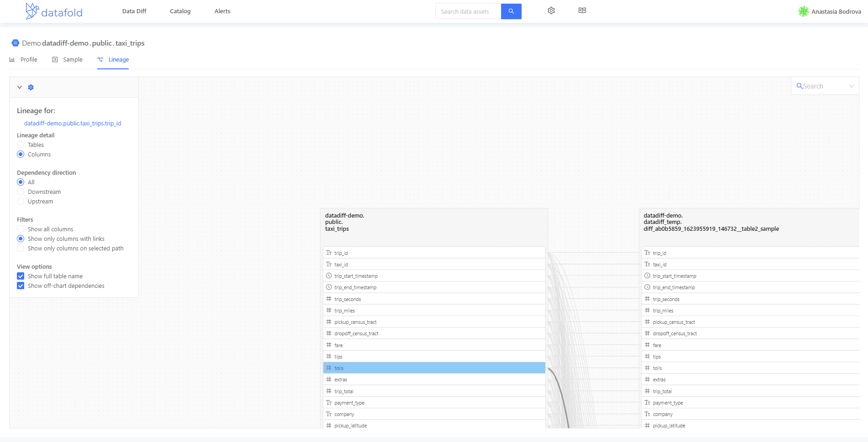Click hash icon of table2_sample extras
The width and height of the screenshot is (868, 442).
coord(647,379)
